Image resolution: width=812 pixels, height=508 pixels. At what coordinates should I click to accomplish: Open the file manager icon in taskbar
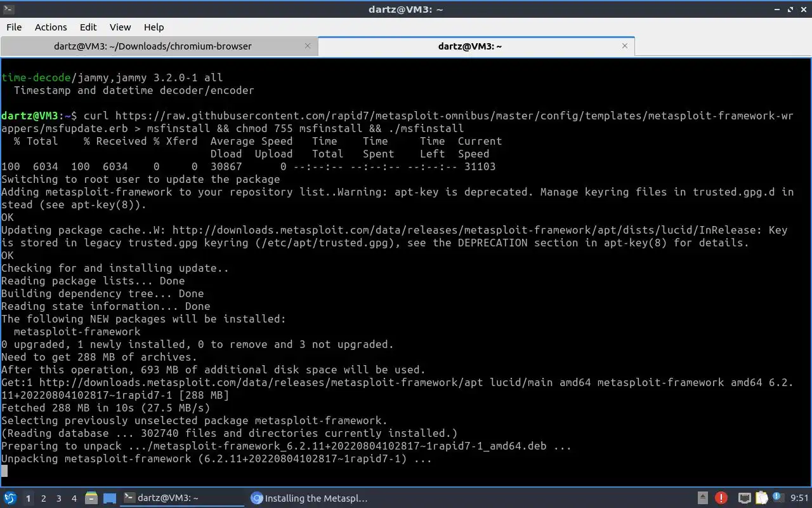91,498
